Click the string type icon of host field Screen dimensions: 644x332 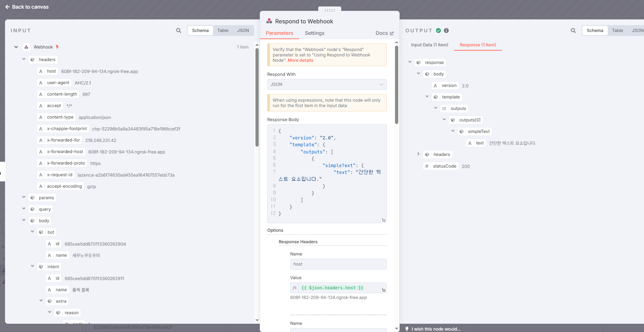coord(41,71)
